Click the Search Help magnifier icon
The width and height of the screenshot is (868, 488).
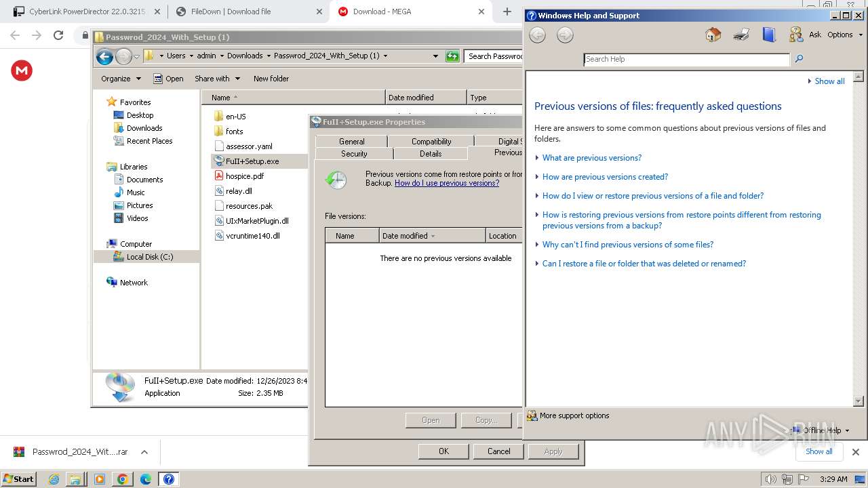pyautogui.click(x=799, y=59)
